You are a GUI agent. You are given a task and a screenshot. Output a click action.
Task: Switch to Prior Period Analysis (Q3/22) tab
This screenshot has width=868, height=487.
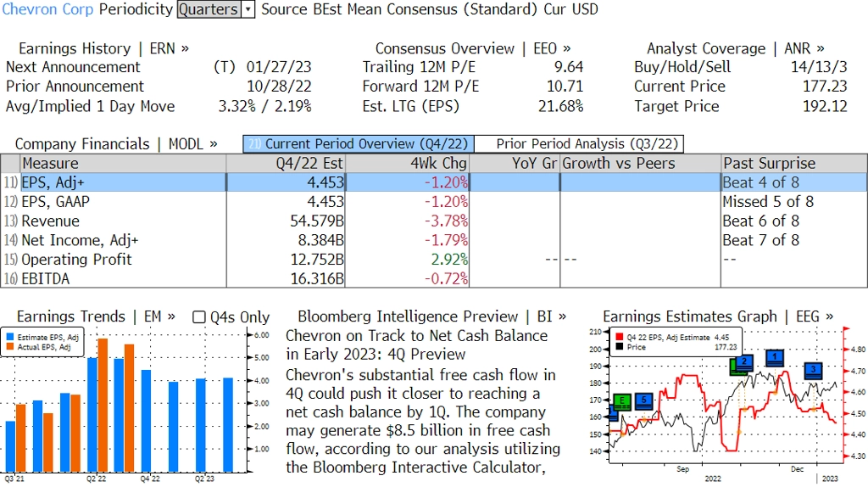click(580, 144)
